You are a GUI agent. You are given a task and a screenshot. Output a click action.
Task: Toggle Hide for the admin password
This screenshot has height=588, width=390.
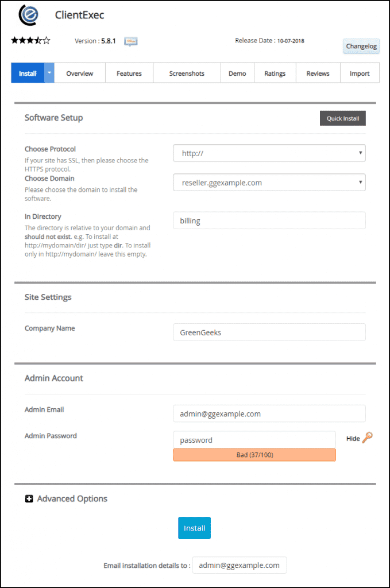353,439
